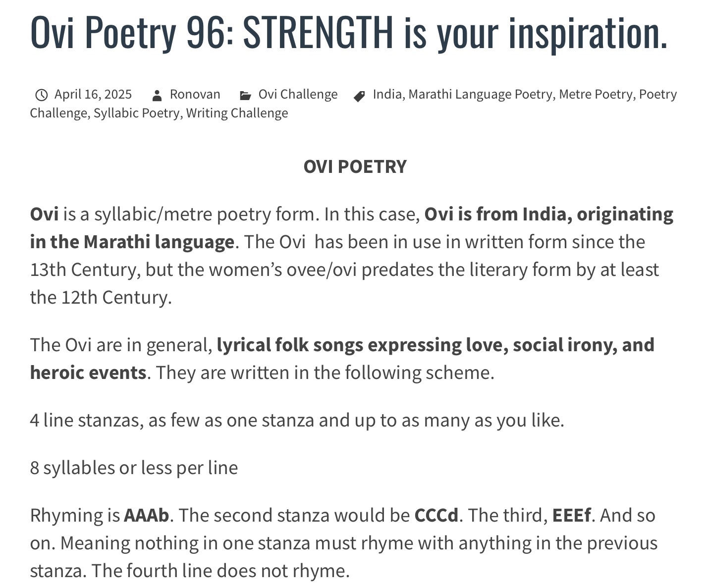
Task: Browse the Metre Poetry tag
Action: (x=596, y=94)
